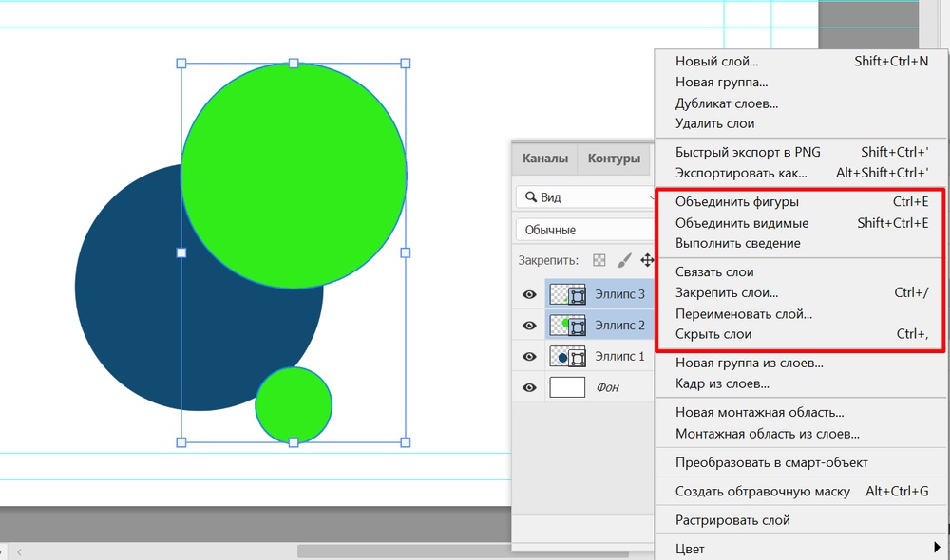
Task: Choose Объединить фигуры from the menu
Action: [x=737, y=202]
